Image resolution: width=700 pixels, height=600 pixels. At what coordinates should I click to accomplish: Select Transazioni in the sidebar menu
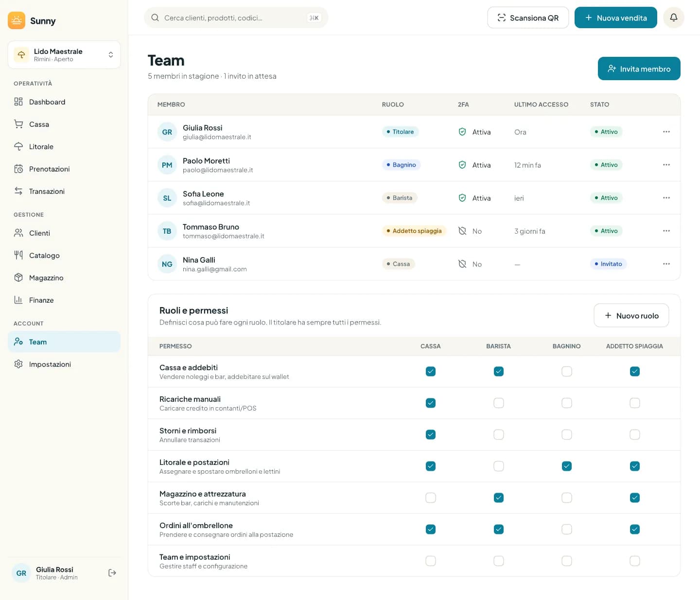click(x=64, y=191)
